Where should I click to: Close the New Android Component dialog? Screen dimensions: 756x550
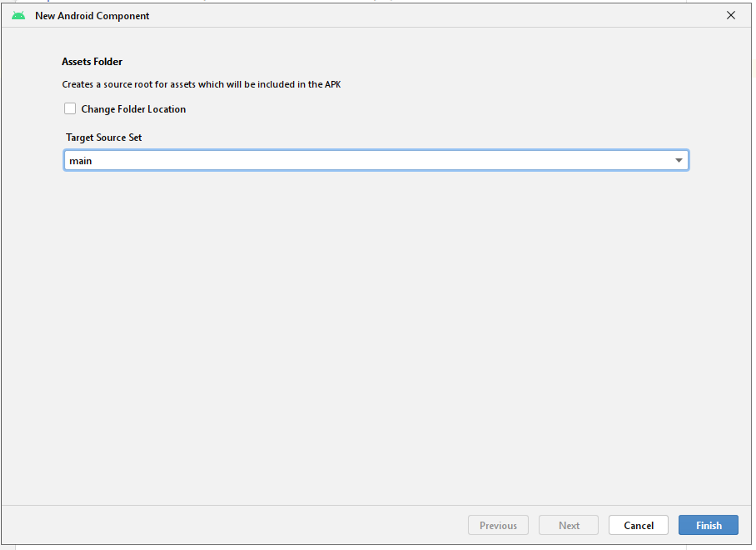point(731,15)
